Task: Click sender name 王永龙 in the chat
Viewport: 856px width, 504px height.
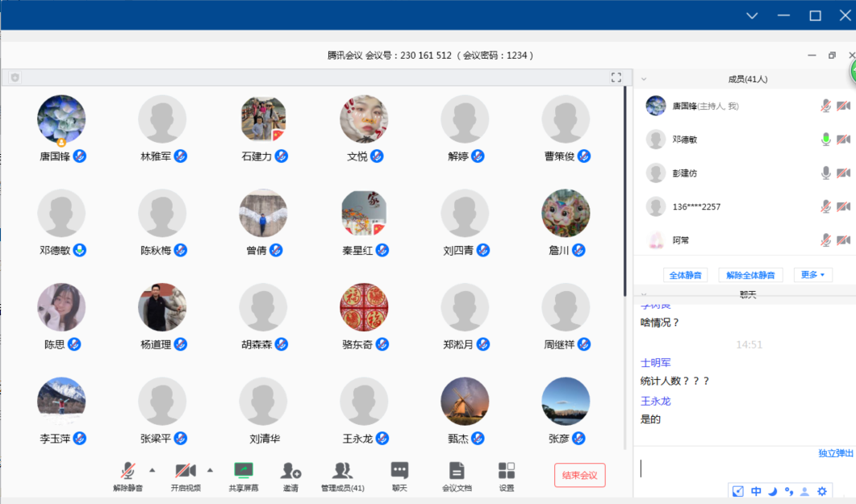Action: point(656,401)
